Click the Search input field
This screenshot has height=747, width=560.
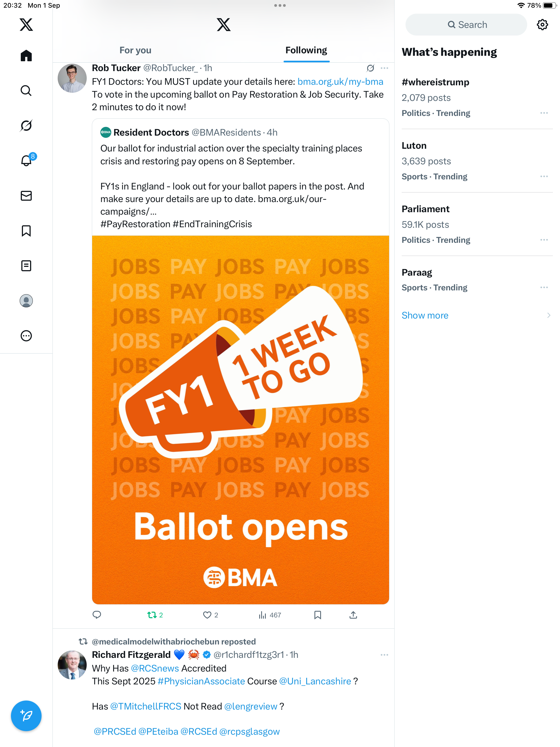pos(466,25)
